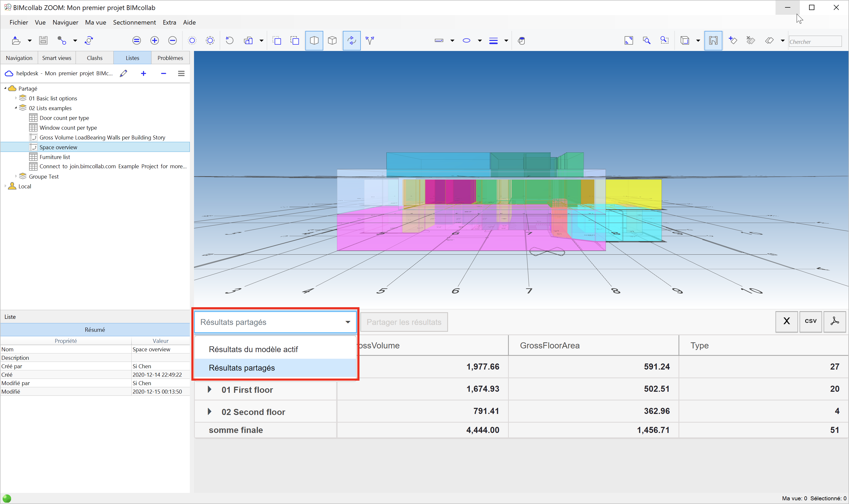The height and width of the screenshot is (504, 849).
Task: Open the Résultats partagés combo box
Action: [275, 322]
